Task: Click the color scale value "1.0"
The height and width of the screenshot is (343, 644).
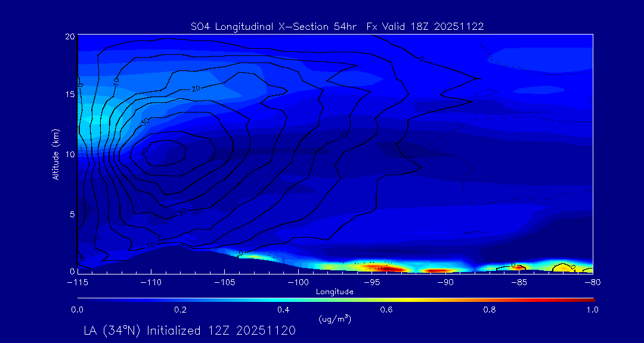Action: 592,310
